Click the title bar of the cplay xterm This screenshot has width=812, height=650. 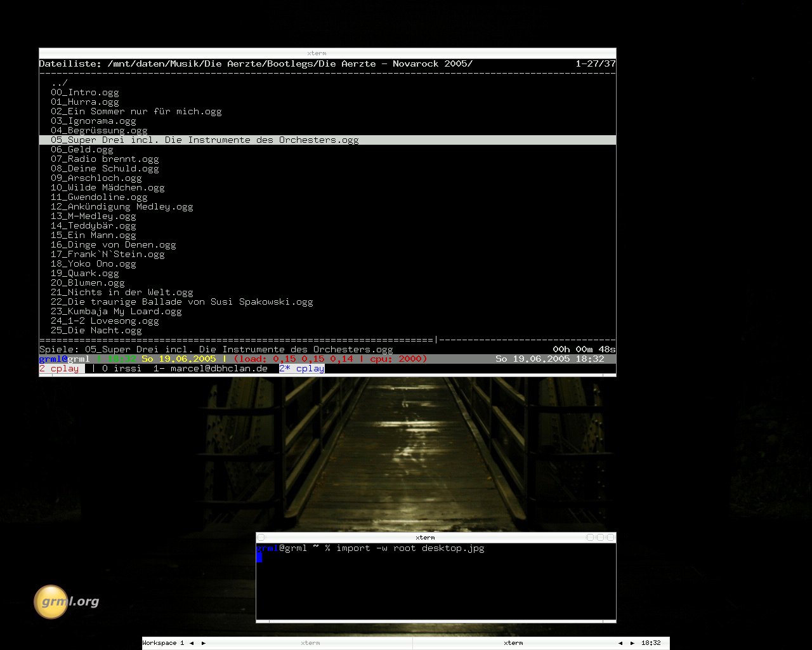[327, 53]
